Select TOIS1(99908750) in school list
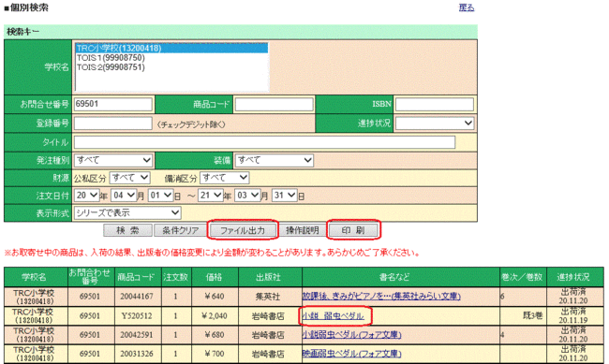609x364 pixels. tap(171, 58)
